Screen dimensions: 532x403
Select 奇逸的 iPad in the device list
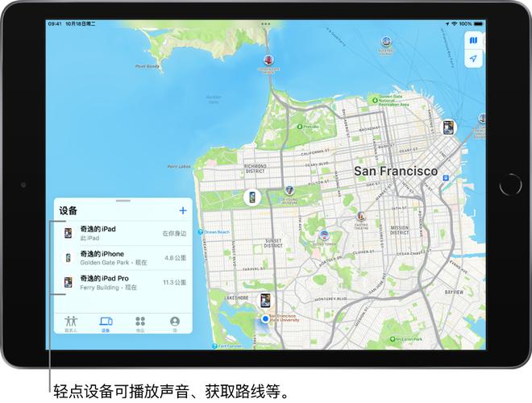123,234
